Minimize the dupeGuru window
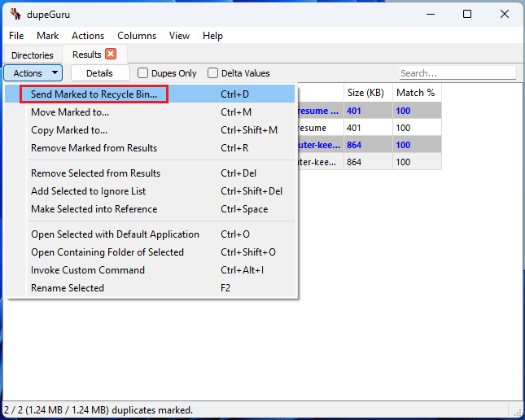The height and width of the screenshot is (420, 525). (x=431, y=14)
